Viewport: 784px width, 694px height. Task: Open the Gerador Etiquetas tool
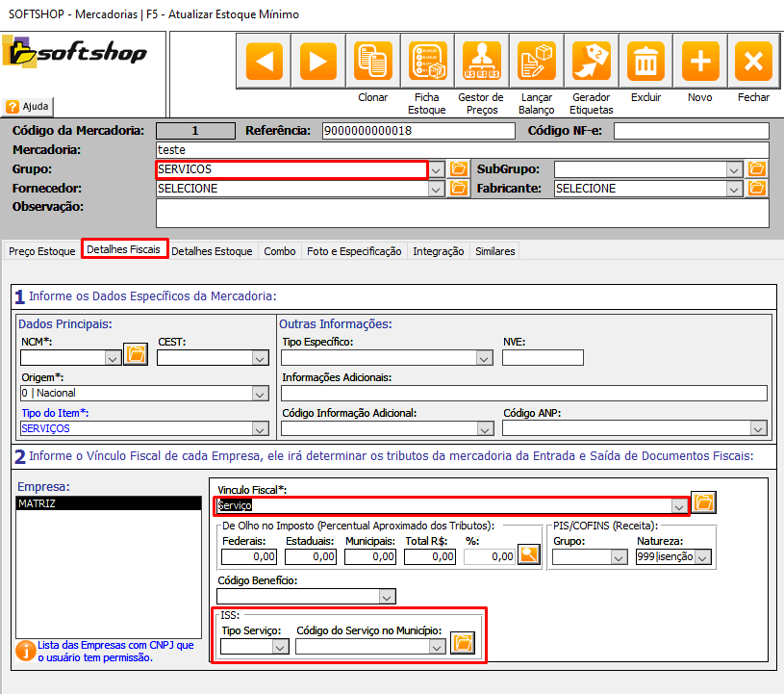(x=591, y=61)
